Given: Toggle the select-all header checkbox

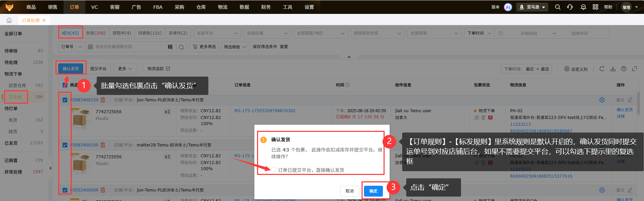Looking at the screenshot, I should pyautogui.click(x=65, y=85).
